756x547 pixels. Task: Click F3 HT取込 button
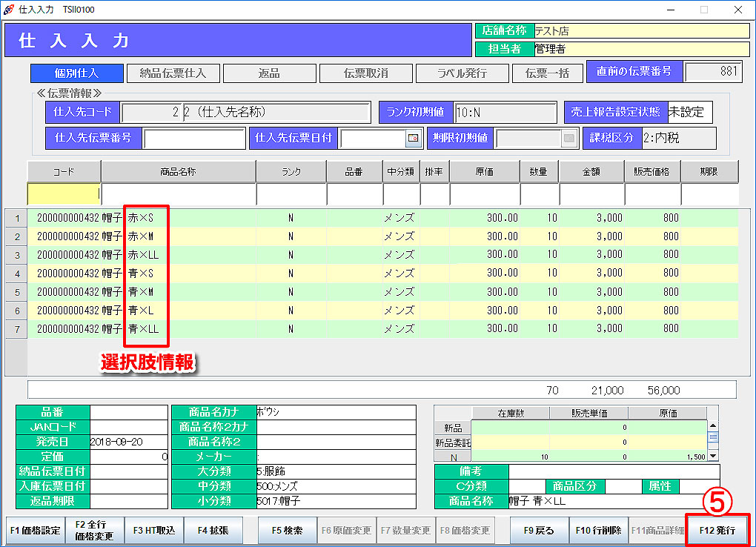(x=154, y=531)
